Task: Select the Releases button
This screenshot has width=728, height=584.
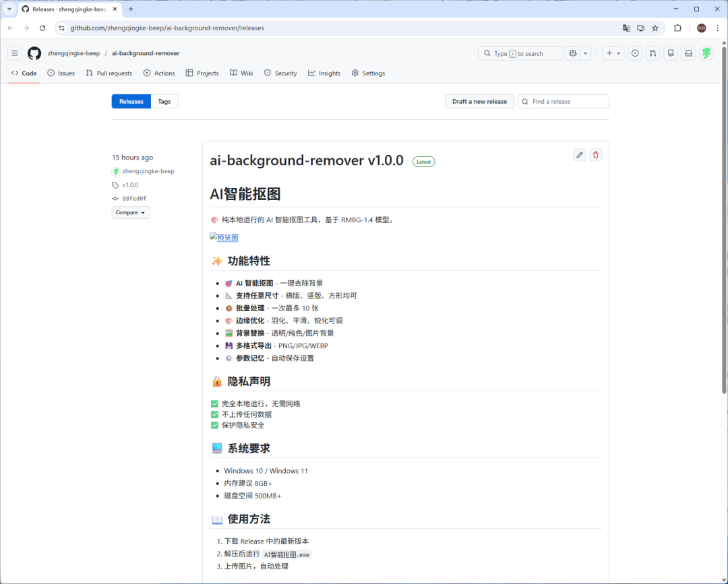Action: tap(131, 102)
